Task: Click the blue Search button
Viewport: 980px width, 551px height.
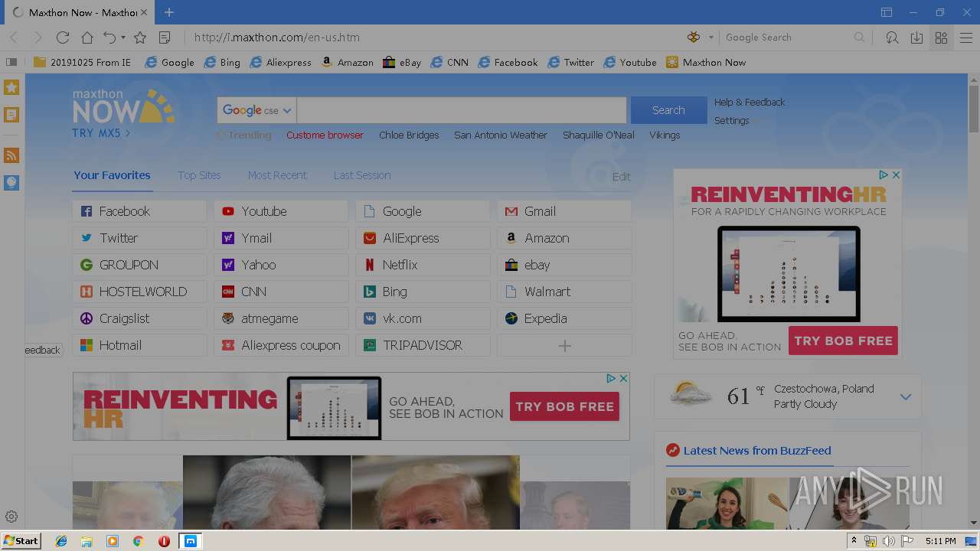Action: tap(668, 110)
